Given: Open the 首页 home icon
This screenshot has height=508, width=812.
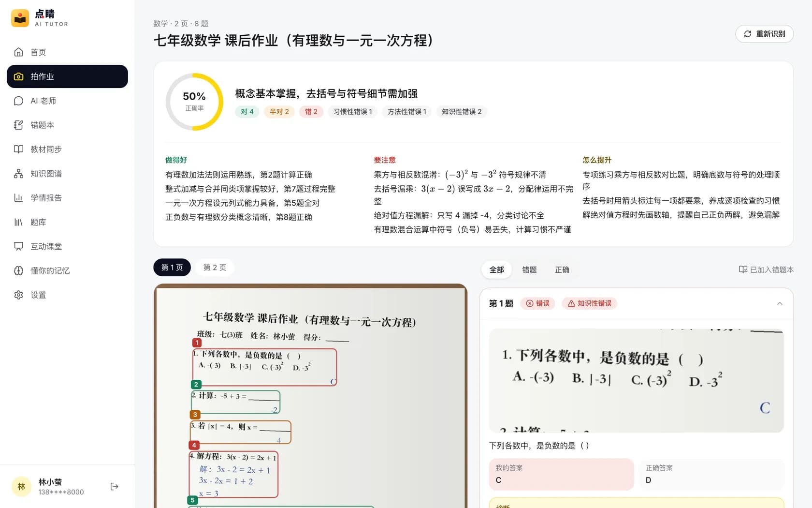Looking at the screenshot, I should (18, 52).
